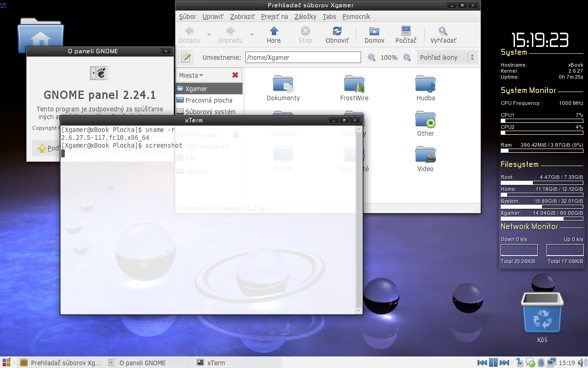Open the network computers tray icon
Viewport: 588px width, 368px height.
(552, 362)
